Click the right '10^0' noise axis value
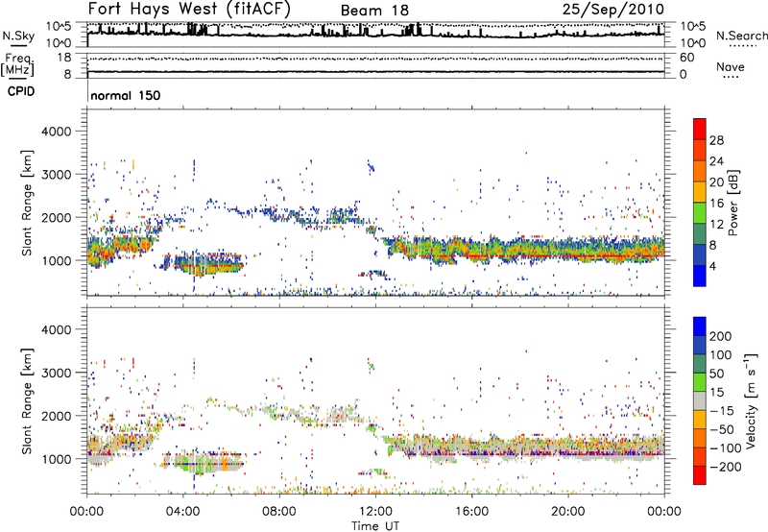 692,43
